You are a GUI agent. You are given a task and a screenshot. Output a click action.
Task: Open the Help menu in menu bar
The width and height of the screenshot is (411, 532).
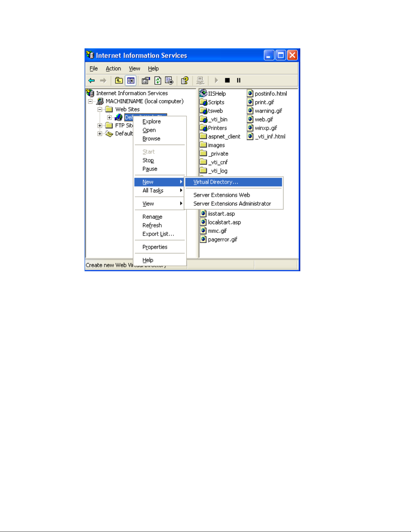(153, 68)
